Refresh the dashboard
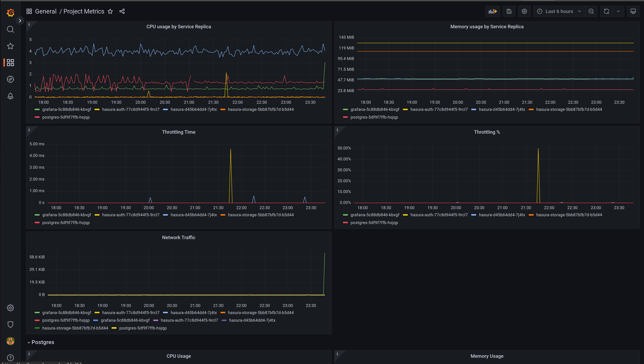The width and height of the screenshot is (644, 364). coord(607,11)
